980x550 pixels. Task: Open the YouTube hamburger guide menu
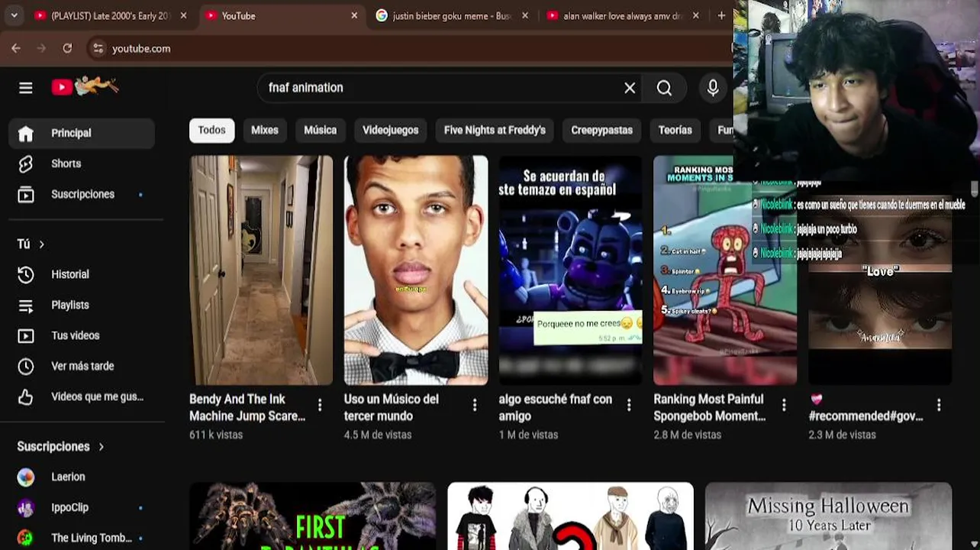coord(26,88)
